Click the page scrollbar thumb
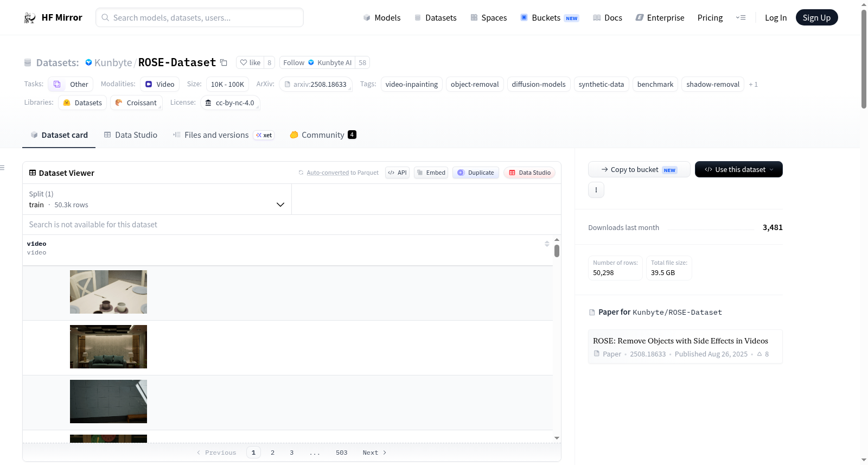The height and width of the screenshot is (465, 868). (864, 59)
